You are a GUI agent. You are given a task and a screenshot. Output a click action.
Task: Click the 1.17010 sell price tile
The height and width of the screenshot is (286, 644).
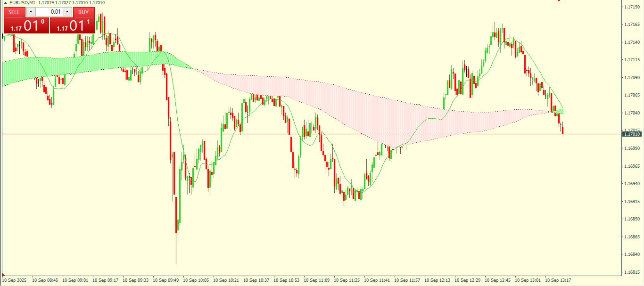tap(26, 25)
